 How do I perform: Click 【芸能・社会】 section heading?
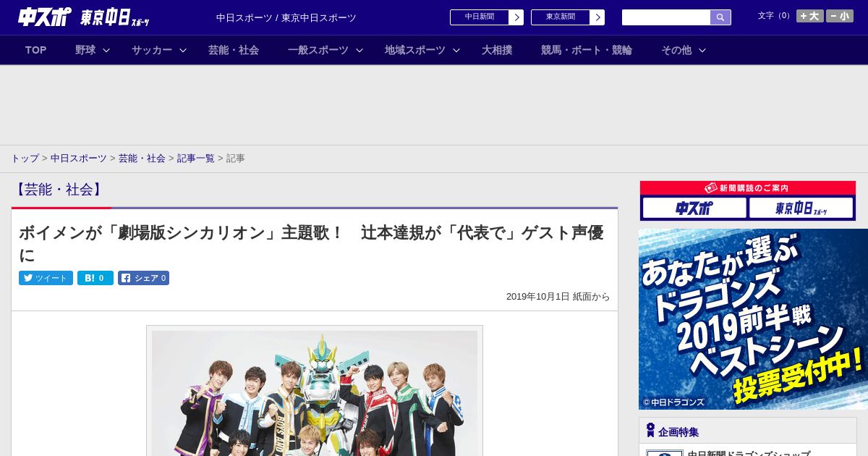click(x=59, y=190)
